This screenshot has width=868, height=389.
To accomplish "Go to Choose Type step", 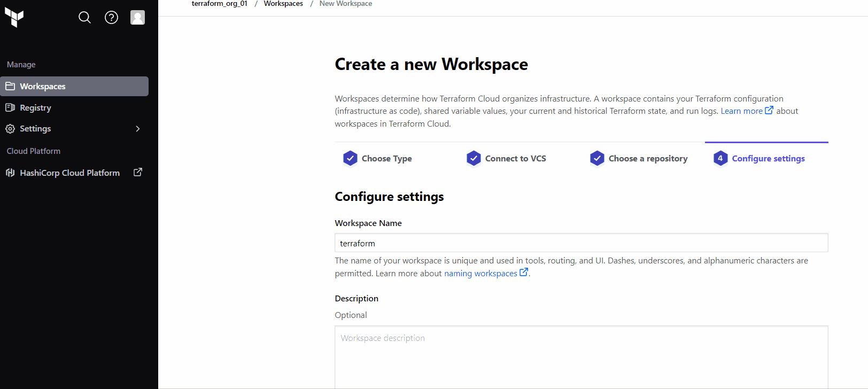I will [387, 159].
